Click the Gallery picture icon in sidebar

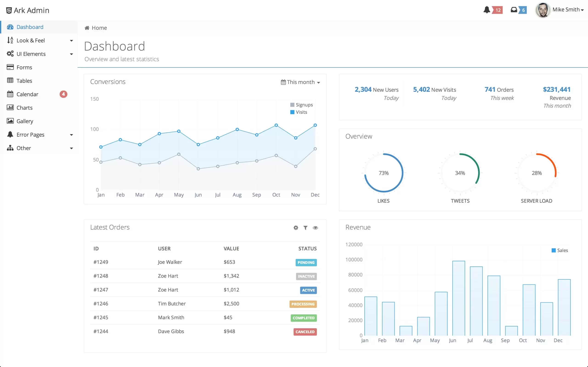(x=10, y=121)
